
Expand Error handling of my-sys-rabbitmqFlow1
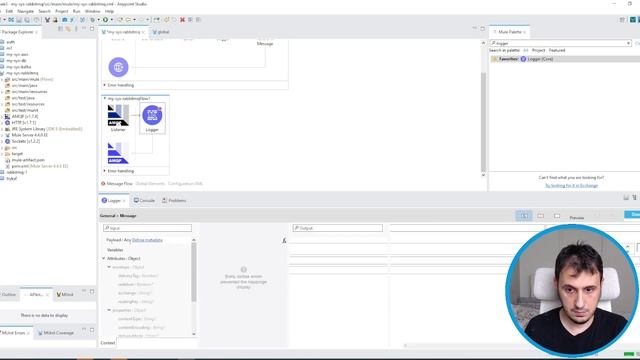(104, 171)
